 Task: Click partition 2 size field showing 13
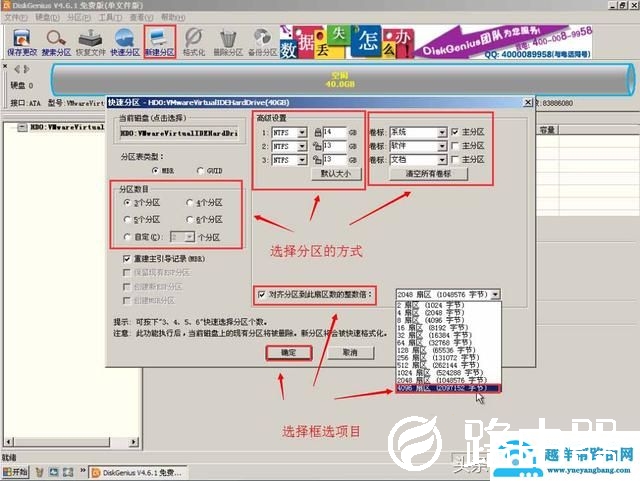coord(334,146)
